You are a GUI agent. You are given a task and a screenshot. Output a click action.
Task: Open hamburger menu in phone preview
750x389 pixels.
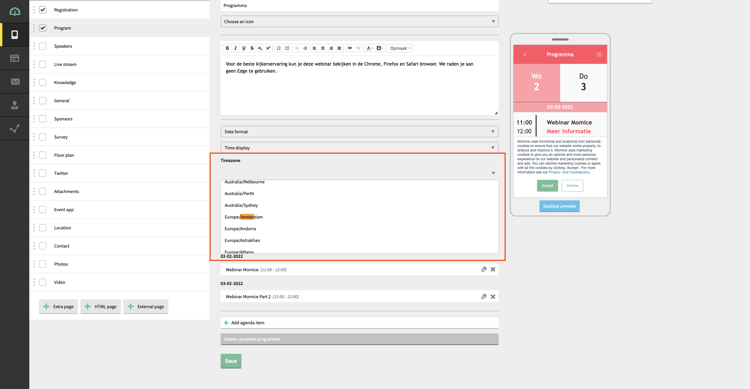(599, 55)
